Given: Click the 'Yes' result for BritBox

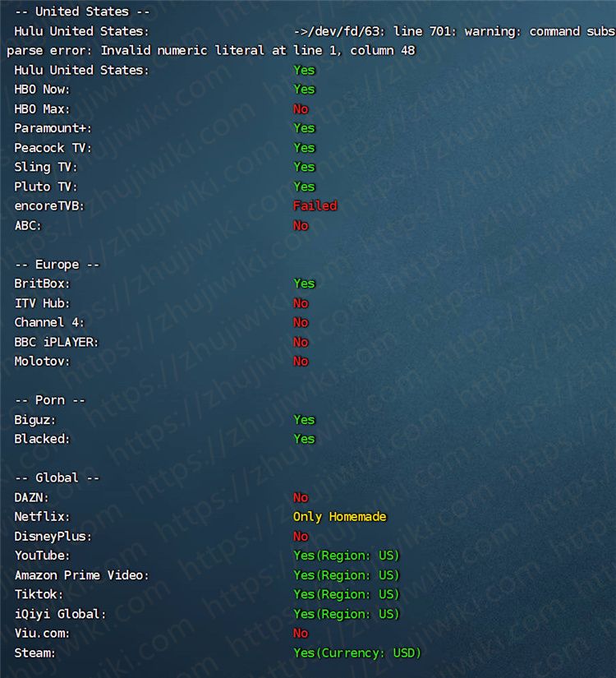Looking at the screenshot, I should (305, 284).
